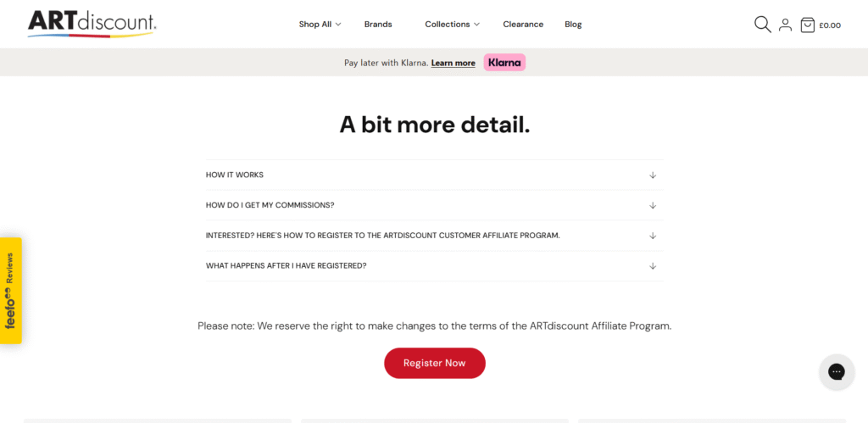Click the £0.00 basket total

830,25
